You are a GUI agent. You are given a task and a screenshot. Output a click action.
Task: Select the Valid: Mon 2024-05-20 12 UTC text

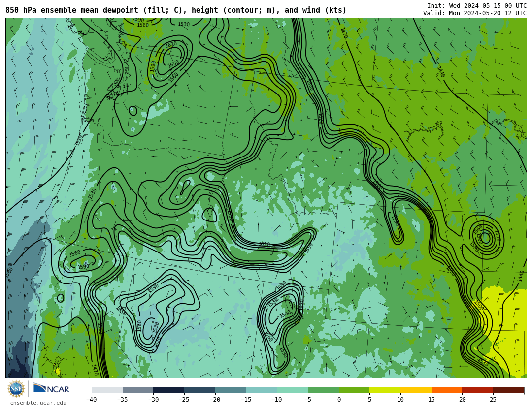[475, 13]
